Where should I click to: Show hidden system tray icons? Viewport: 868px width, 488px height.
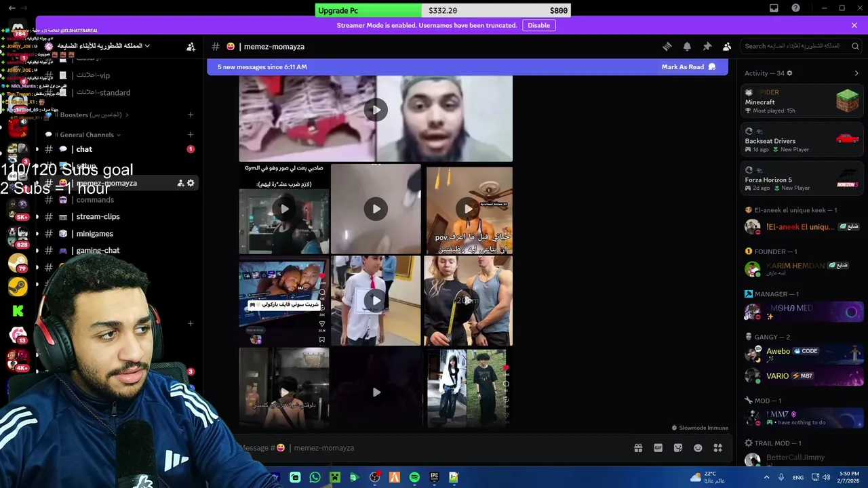pyautogui.click(x=767, y=477)
